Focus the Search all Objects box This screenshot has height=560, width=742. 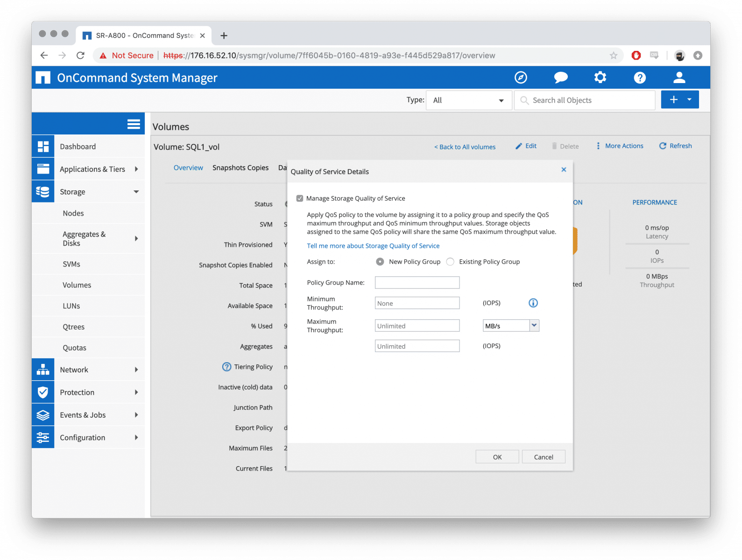pyautogui.click(x=585, y=100)
